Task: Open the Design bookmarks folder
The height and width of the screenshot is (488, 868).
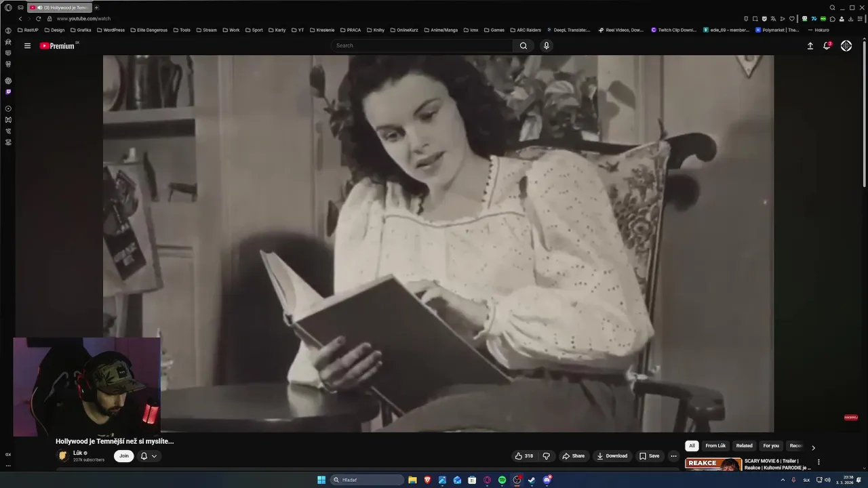Action: [54, 30]
